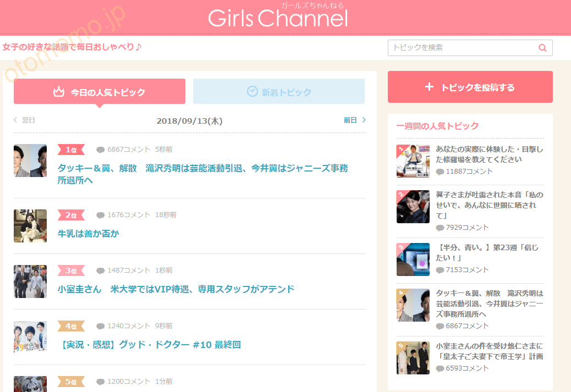The height and width of the screenshot is (392, 571).
Task: Click weekly rank 3 thumbnail 半分、青い。
Action: tap(413, 260)
